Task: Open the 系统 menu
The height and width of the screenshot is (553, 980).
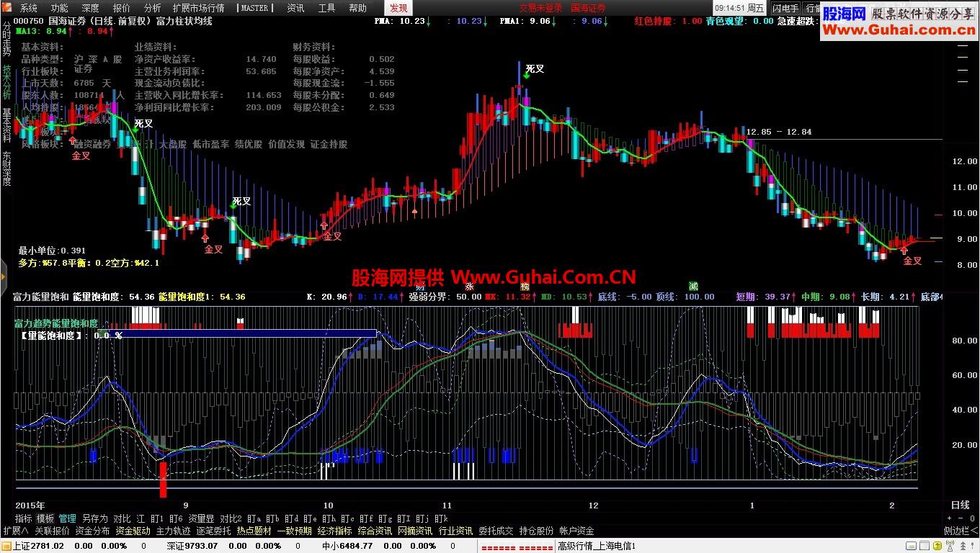Action: pos(29,8)
